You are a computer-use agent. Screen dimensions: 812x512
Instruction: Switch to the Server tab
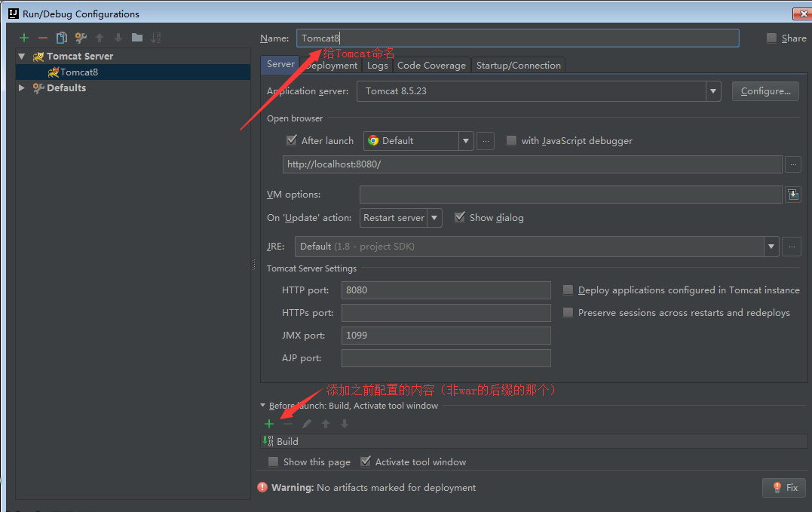[280, 64]
